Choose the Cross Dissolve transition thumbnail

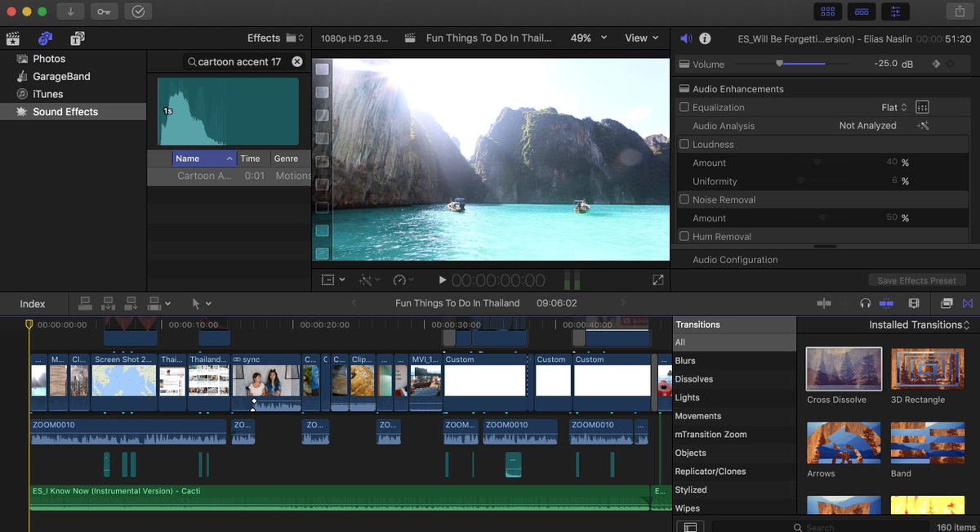[x=844, y=369]
